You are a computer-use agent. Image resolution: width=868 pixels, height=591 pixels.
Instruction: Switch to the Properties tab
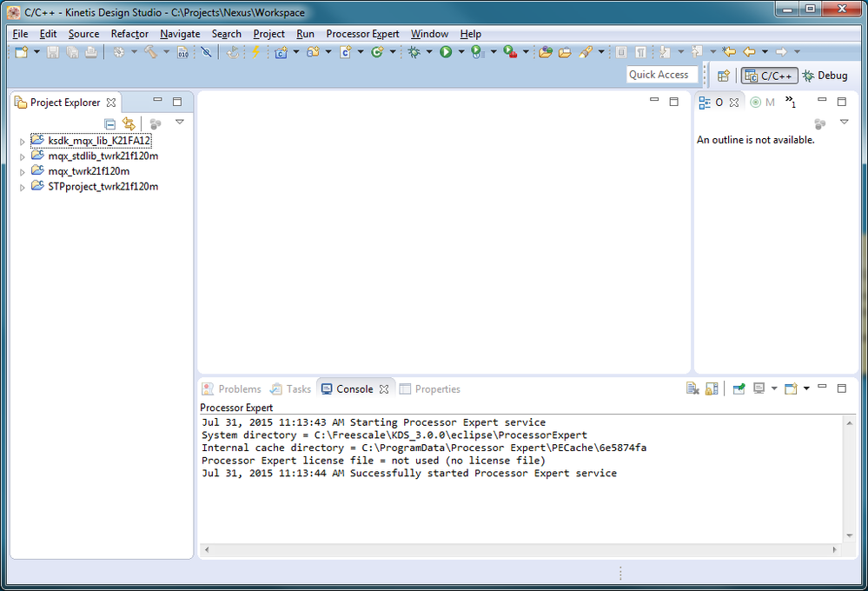click(429, 388)
